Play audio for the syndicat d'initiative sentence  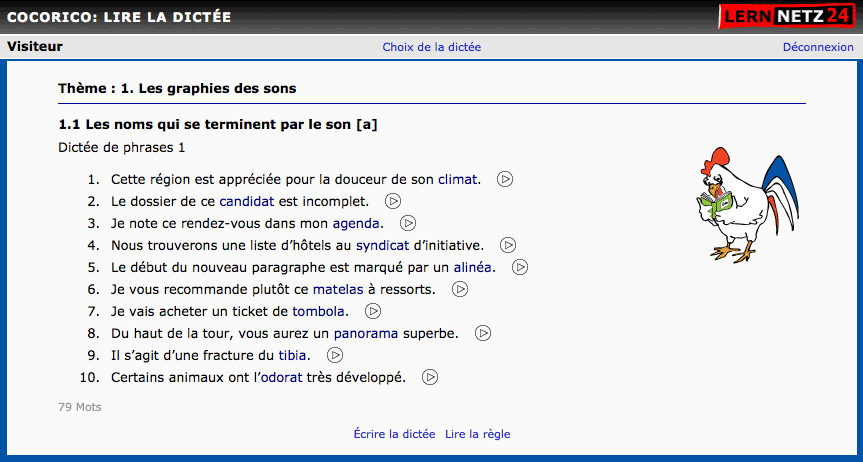[x=508, y=245]
